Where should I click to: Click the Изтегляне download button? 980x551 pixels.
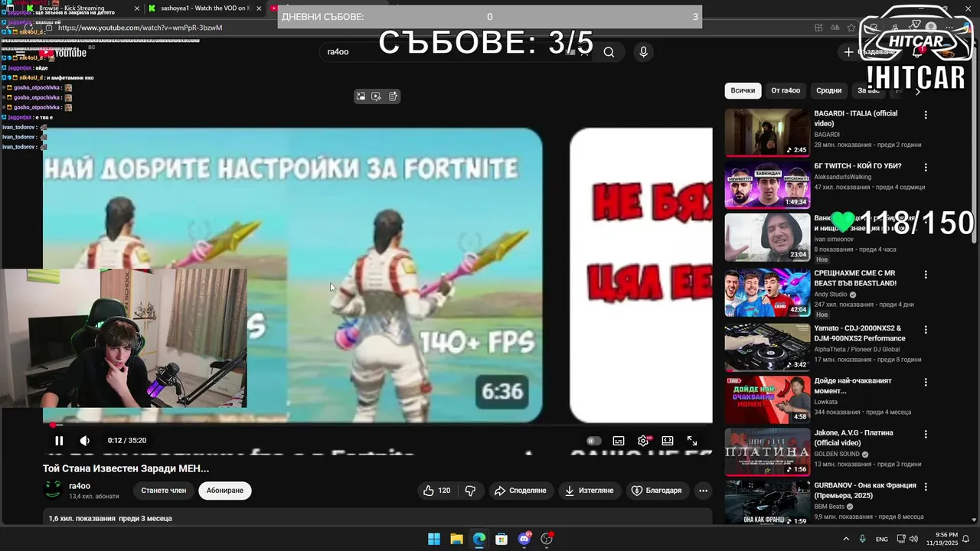[589, 491]
